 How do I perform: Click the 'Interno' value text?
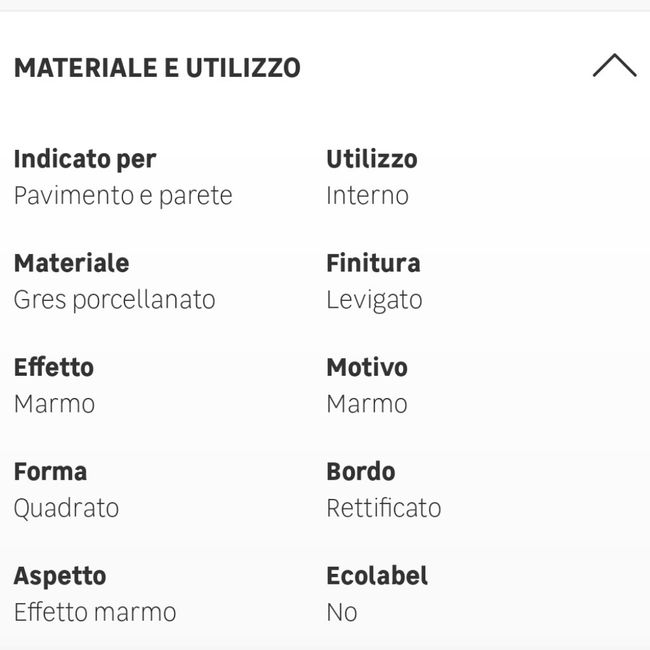367,195
